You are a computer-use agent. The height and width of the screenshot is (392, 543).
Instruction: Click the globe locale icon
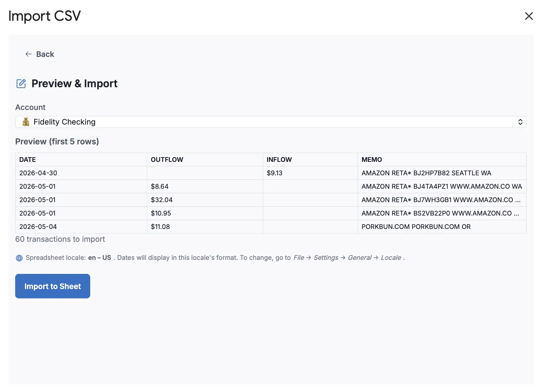point(19,258)
